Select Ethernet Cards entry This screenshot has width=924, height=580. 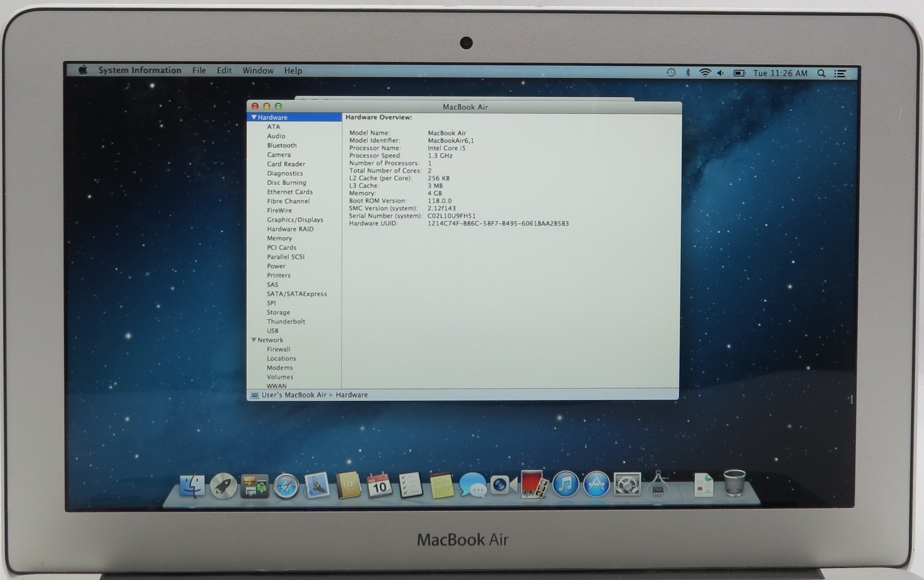[x=290, y=191]
